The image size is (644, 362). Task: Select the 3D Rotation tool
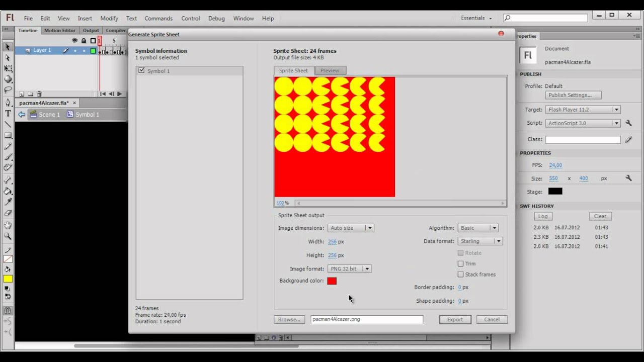click(x=8, y=79)
